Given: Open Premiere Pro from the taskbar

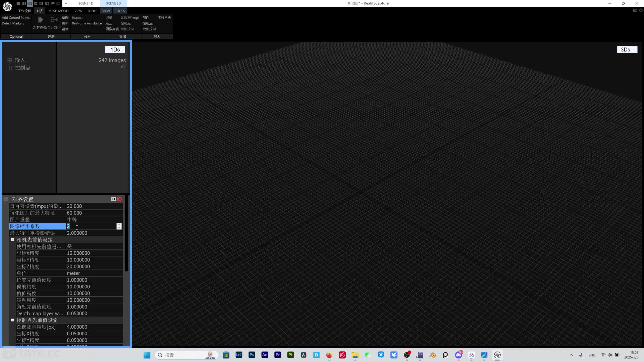Looking at the screenshot, I should pos(278,355).
